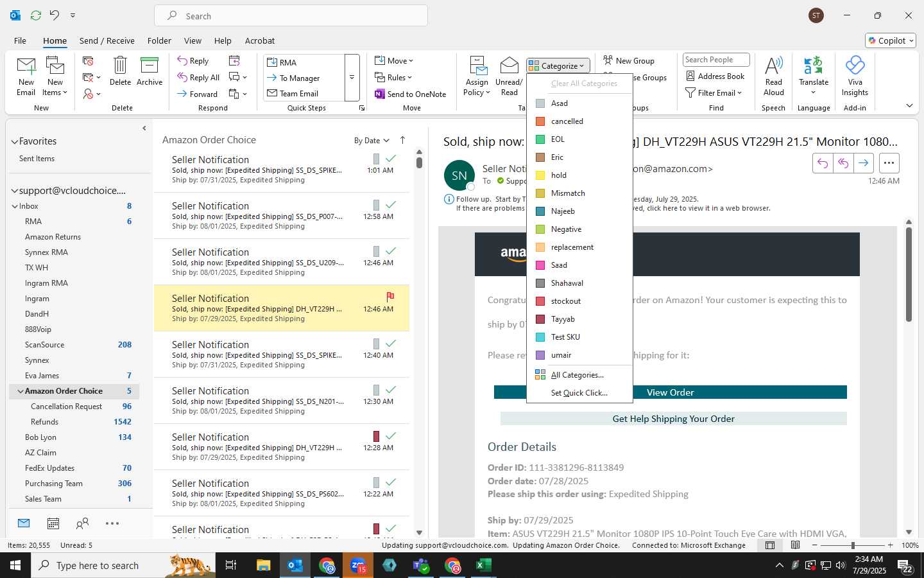Apply the yellow hold category
Image resolution: width=924 pixels, height=578 pixels.
pos(579,175)
